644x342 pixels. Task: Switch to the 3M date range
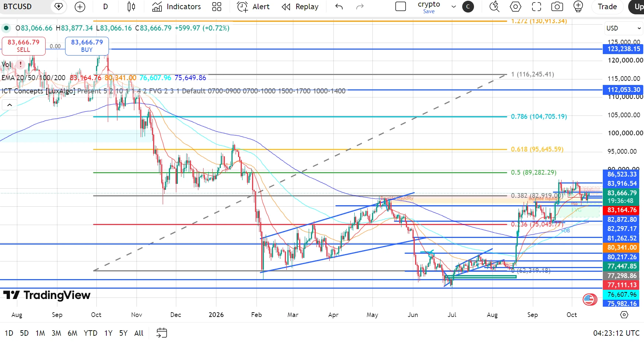56,333
